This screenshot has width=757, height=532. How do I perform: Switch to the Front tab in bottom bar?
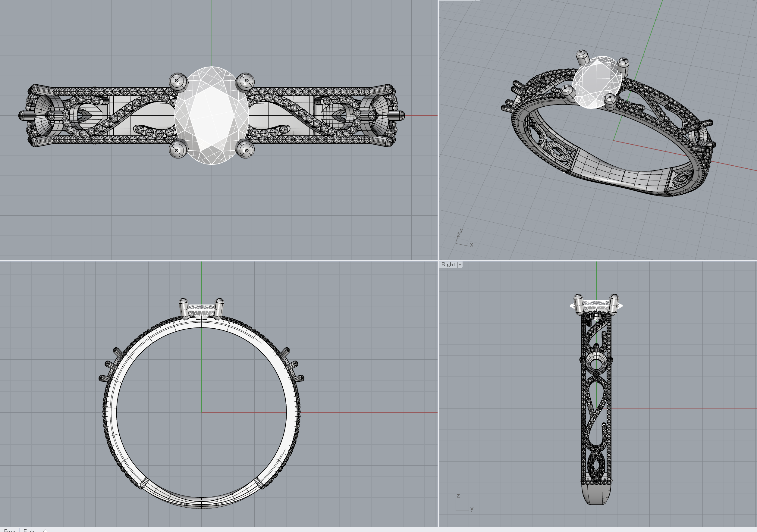(x=10, y=530)
